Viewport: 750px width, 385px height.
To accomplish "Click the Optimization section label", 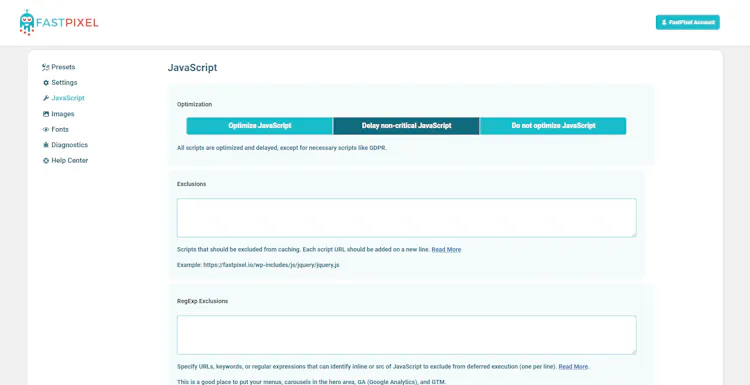I will [x=194, y=104].
